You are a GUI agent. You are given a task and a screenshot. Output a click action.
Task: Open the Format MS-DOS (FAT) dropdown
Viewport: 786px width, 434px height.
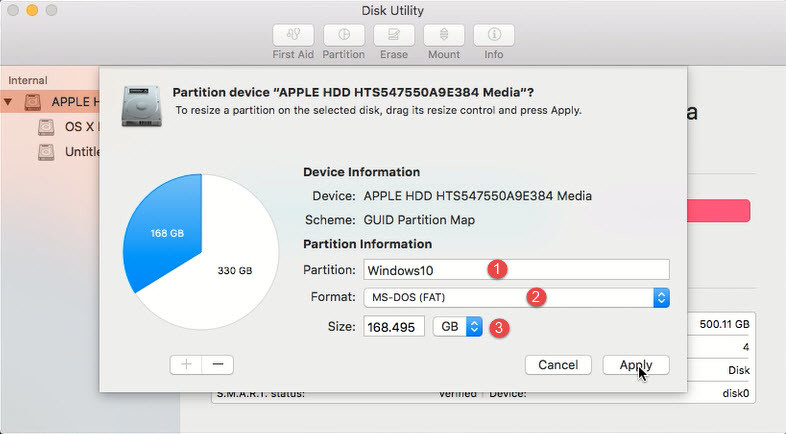(x=516, y=298)
